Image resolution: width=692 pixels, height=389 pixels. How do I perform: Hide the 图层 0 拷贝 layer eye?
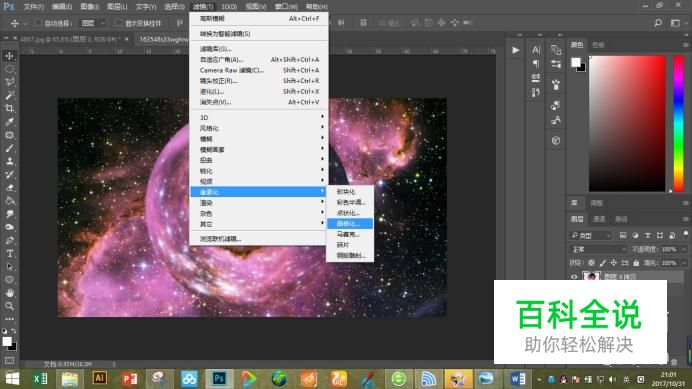click(574, 277)
